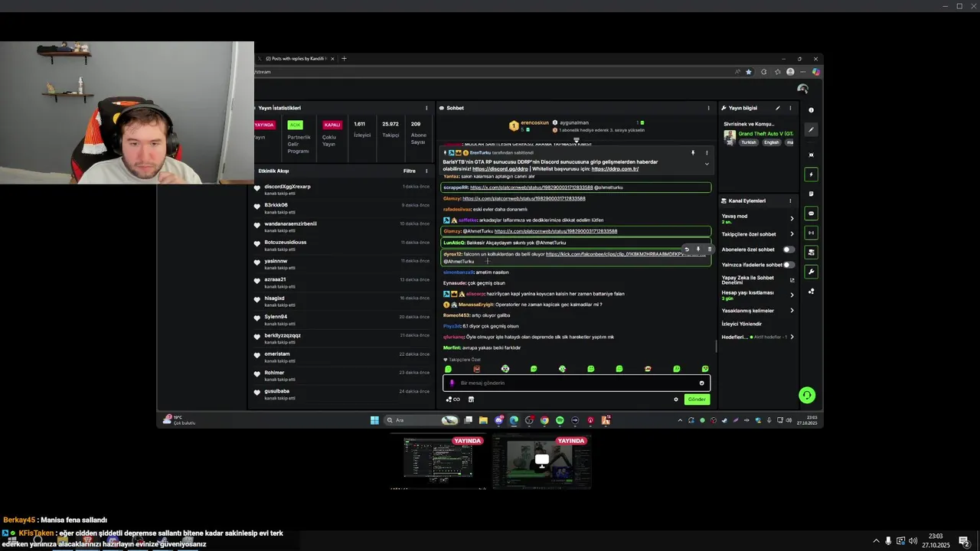980x551 pixels.
Task: Collapse leaderboard handle above chat
Action: tap(577, 140)
